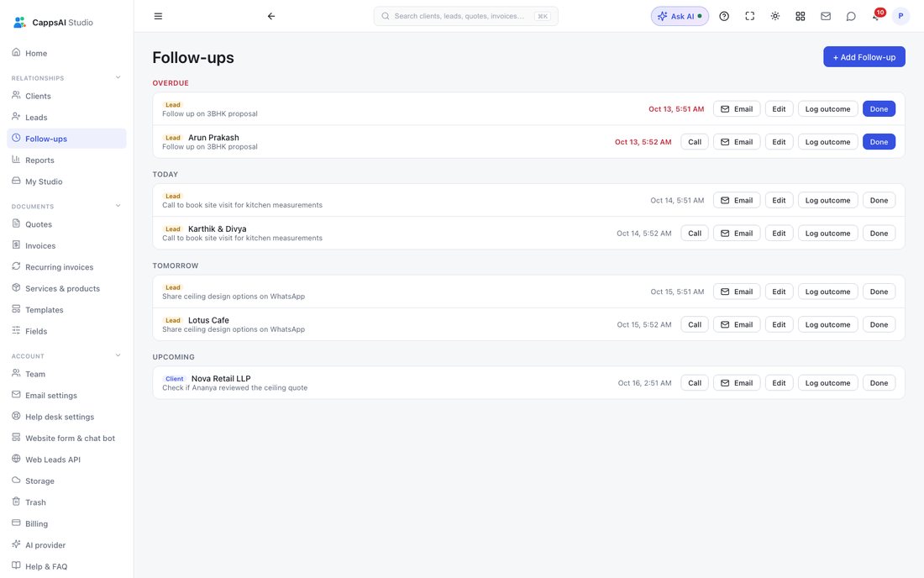Click the Quotes document icon
This screenshot has height=578, width=924.
(x=16, y=223)
